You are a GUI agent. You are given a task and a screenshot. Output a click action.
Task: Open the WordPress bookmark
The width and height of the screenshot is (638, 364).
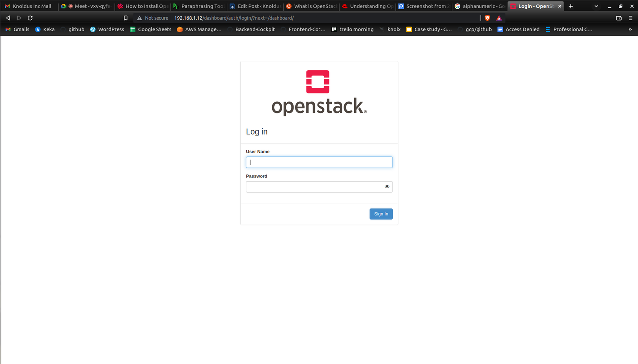click(107, 29)
